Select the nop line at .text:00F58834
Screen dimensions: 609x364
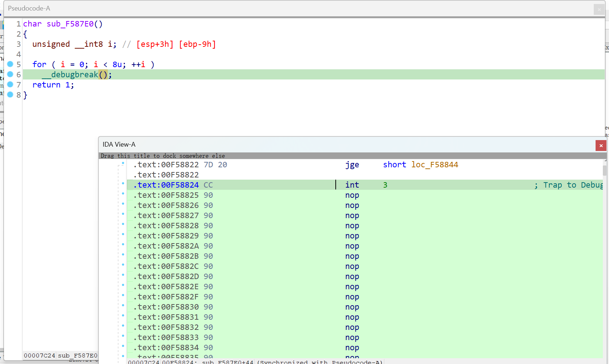365,348
